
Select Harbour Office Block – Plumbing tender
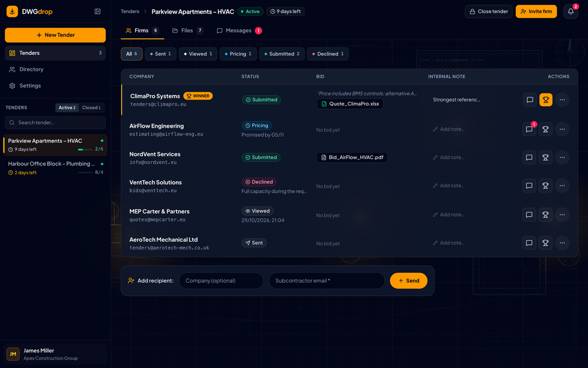coord(55,168)
